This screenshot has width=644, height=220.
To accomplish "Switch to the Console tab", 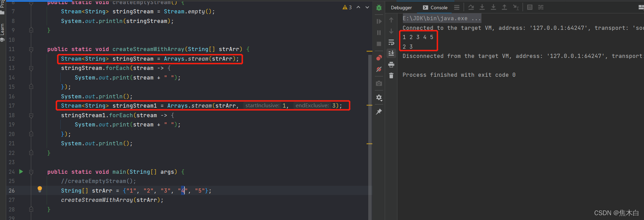I will [435, 8].
